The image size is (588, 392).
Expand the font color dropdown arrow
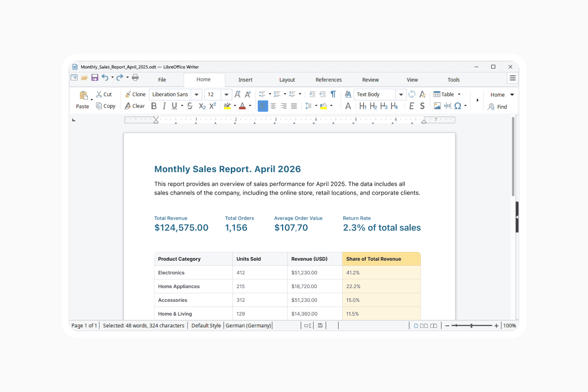tap(250, 106)
